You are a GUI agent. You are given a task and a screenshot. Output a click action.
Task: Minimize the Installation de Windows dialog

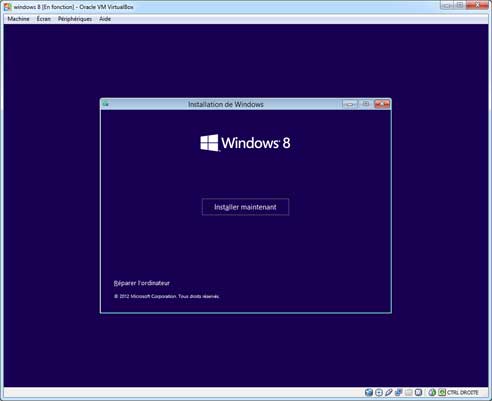tap(349, 104)
